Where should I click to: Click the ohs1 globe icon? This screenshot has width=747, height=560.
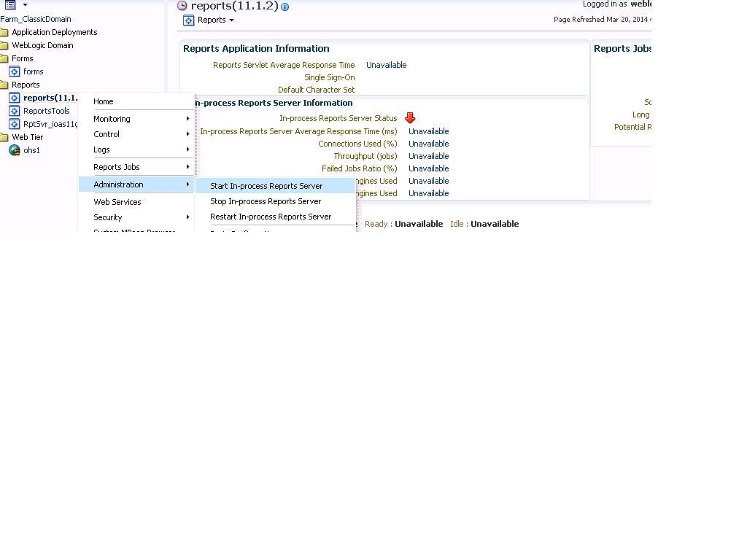(15, 150)
